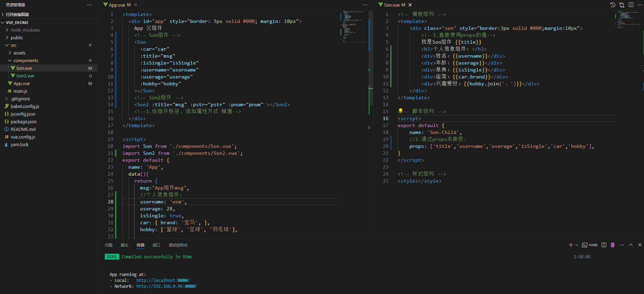Open the Explorer views and more actions menu
Image resolution: width=644 pixels, height=294 pixels.
click(90, 5)
